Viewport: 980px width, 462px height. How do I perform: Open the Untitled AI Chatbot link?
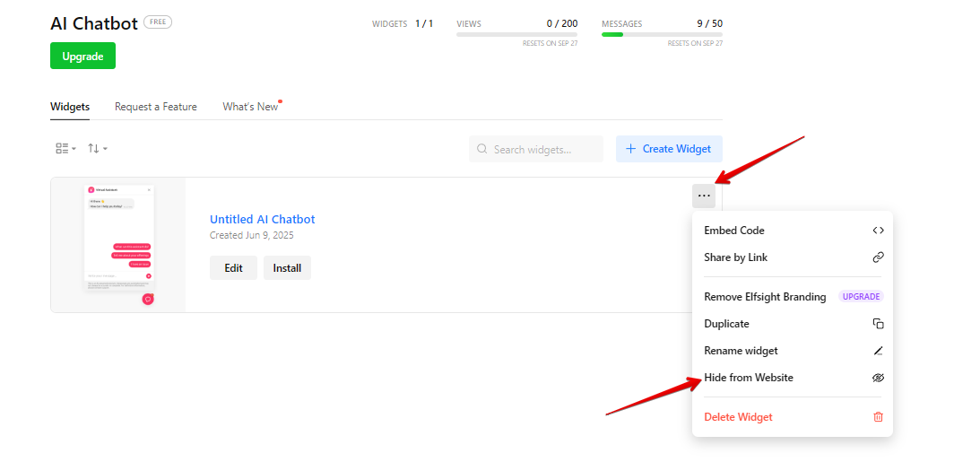click(263, 220)
